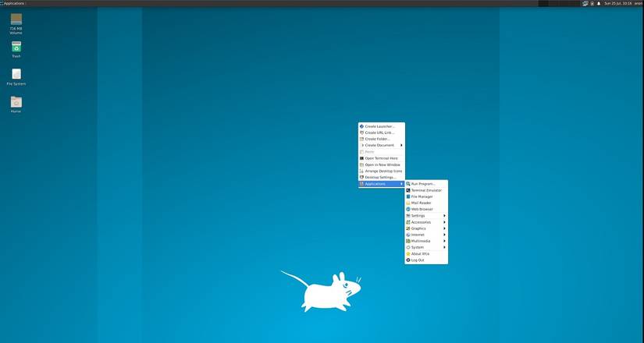The width and height of the screenshot is (644, 343).
Task: Select Open in New Window
Action: click(382, 164)
